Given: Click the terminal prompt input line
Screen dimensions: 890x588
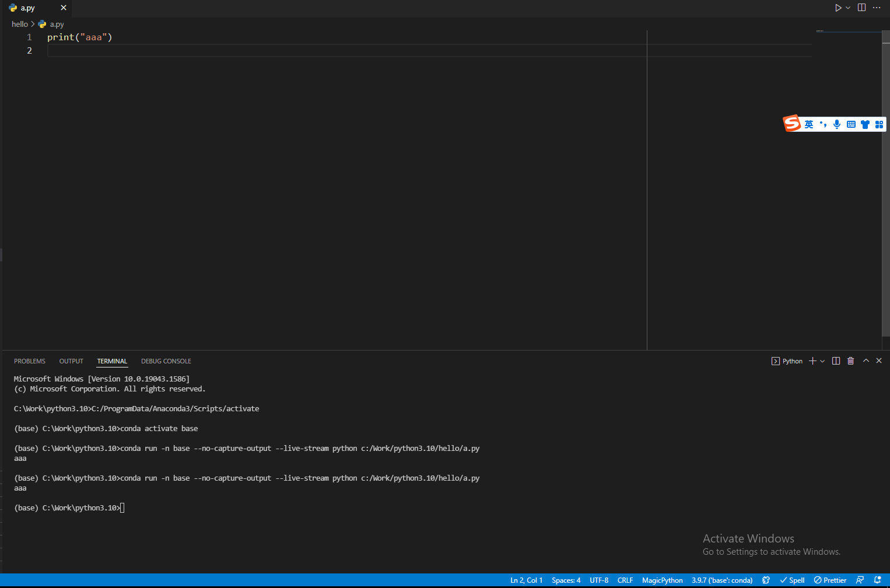Looking at the screenshot, I should (x=69, y=508).
